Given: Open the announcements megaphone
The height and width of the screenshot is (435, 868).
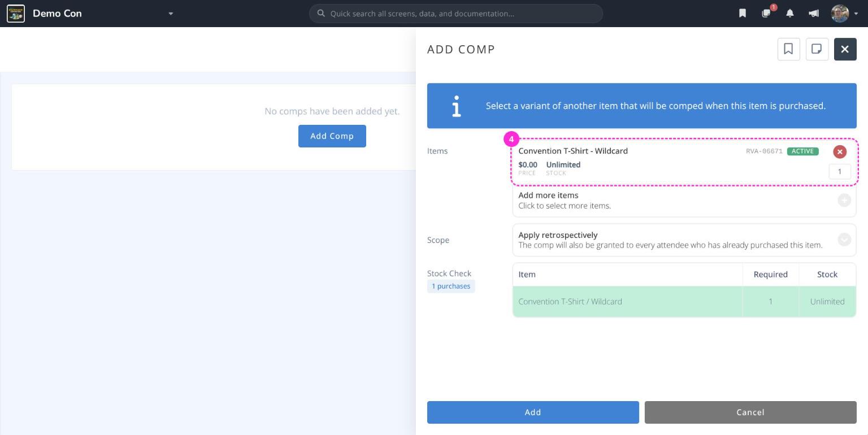Looking at the screenshot, I should [814, 14].
